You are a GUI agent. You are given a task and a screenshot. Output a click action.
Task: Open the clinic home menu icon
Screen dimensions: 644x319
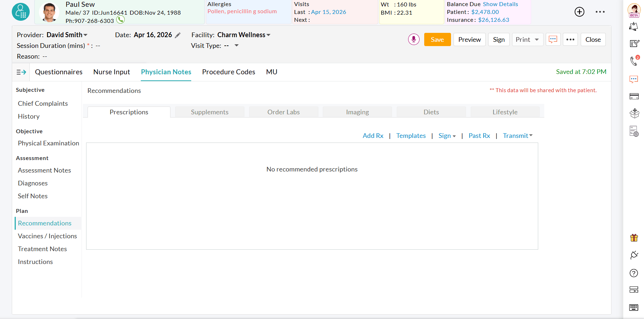[x=21, y=12]
